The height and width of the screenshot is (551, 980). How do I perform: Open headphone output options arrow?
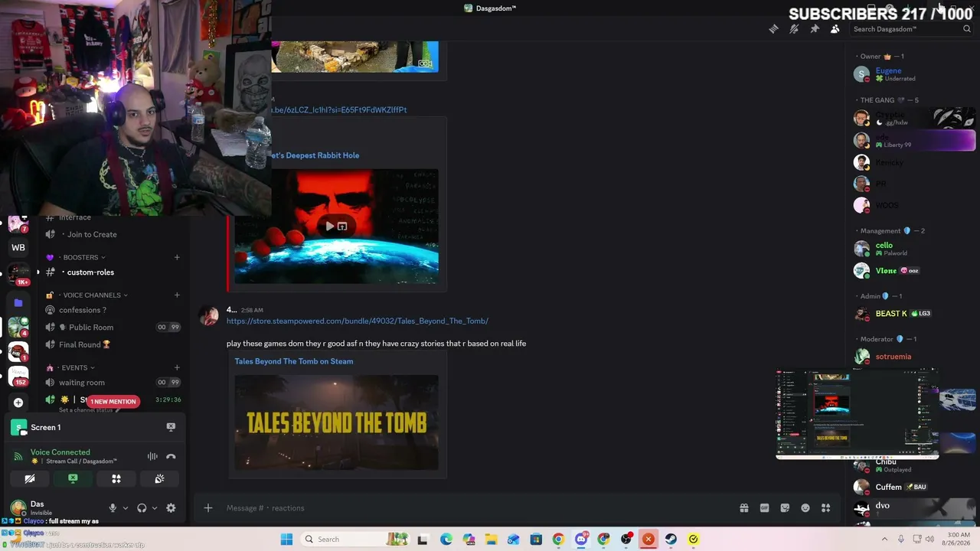tap(154, 508)
